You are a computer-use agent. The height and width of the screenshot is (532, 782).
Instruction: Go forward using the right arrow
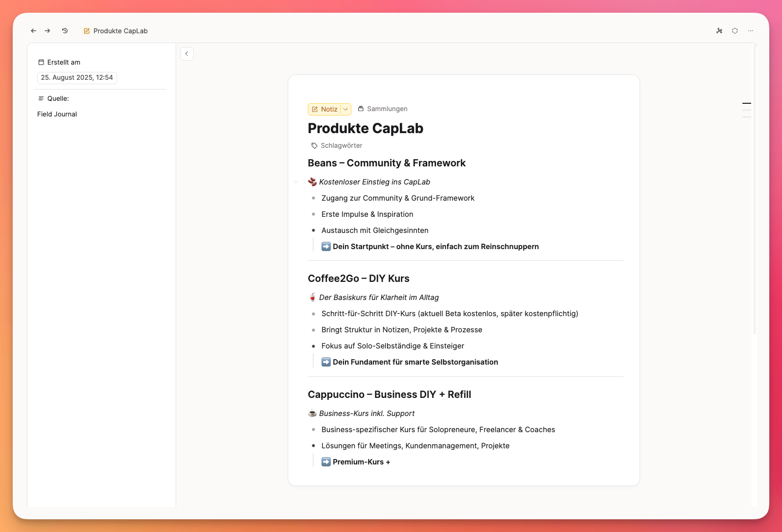click(47, 31)
